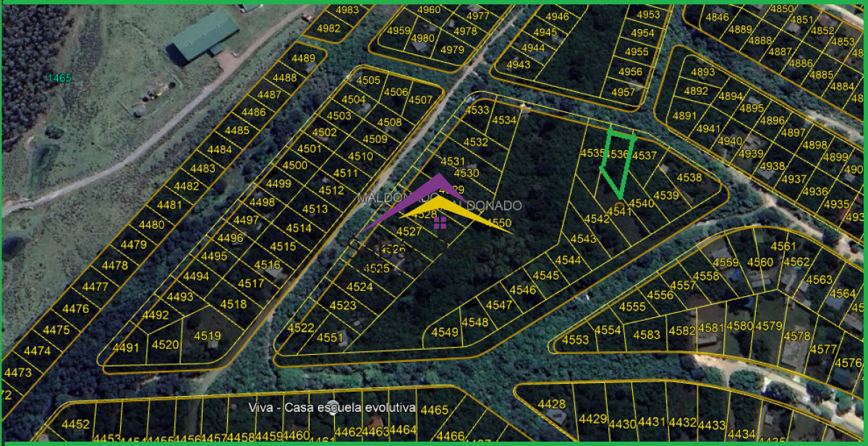
Task: Select parcel 4428 at the bottom
Action: [553, 403]
